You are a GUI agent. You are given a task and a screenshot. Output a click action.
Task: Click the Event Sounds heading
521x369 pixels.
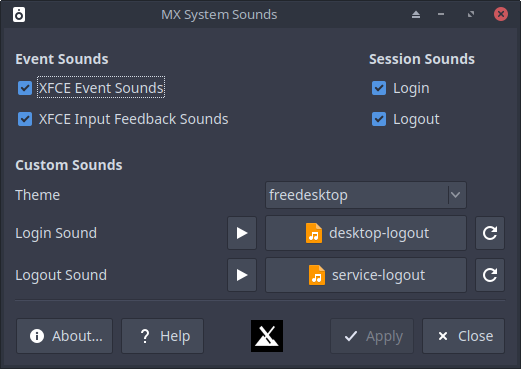(62, 59)
